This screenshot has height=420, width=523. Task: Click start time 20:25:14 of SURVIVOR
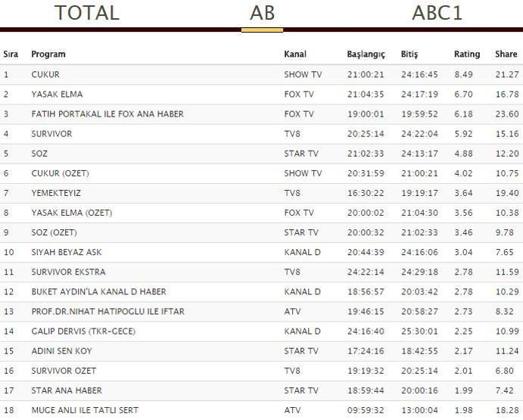[366, 134]
